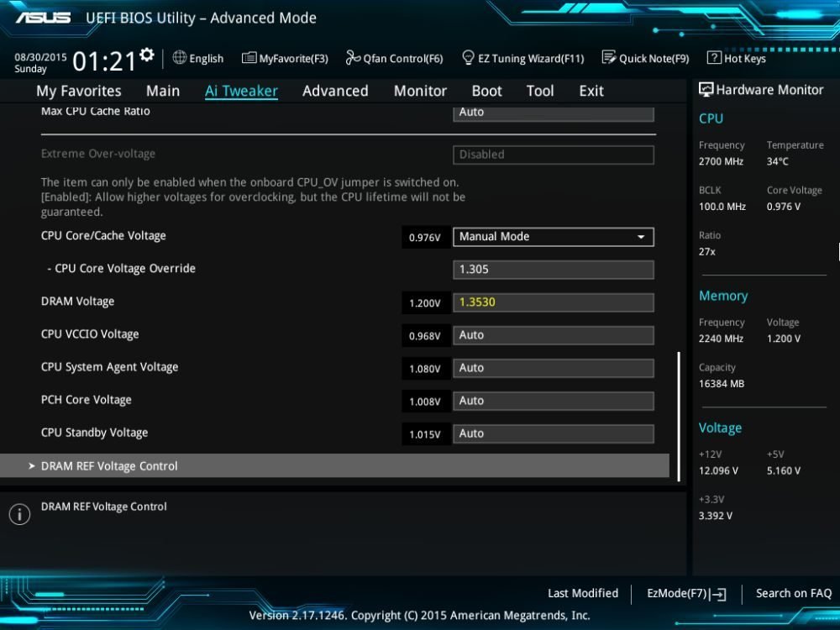Click the EZ Tuning Wizard bulb icon

coord(468,57)
